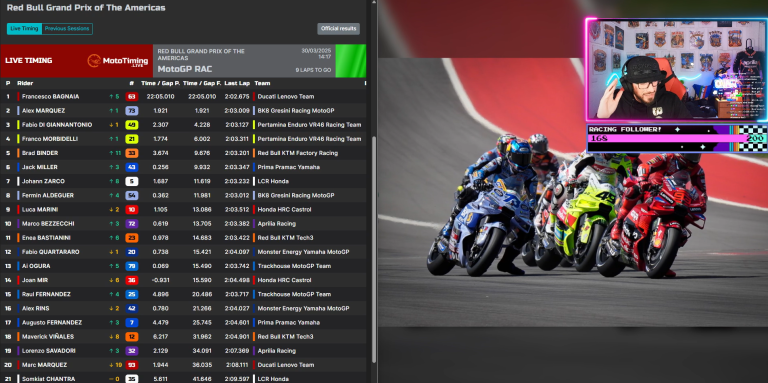Click Jack Miller's blue number 43 badge
This screenshot has width=768, height=383.
tap(132, 167)
